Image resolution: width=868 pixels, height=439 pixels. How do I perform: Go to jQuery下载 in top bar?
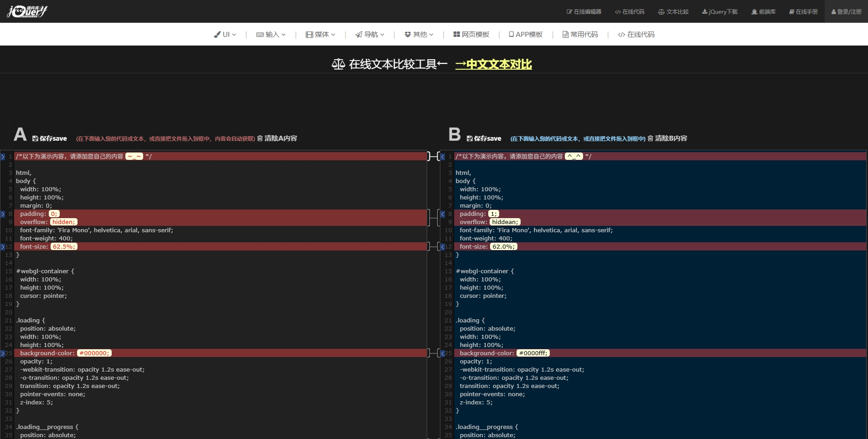tap(720, 12)
